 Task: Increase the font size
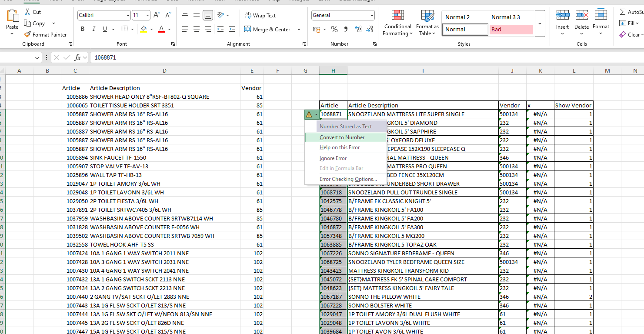pos(157,15)
